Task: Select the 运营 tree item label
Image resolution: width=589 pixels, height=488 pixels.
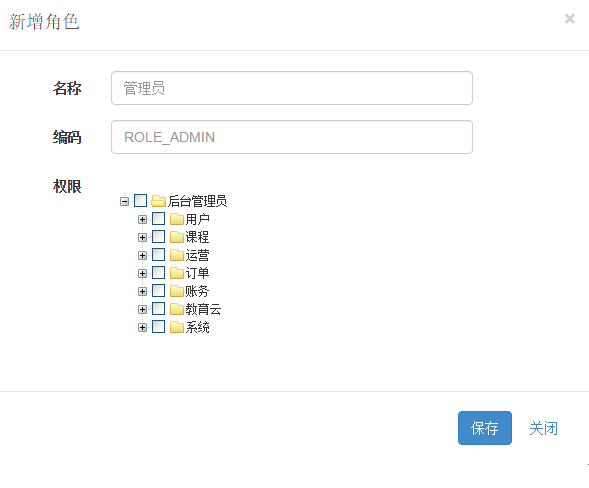Action: tap(197, 255)
